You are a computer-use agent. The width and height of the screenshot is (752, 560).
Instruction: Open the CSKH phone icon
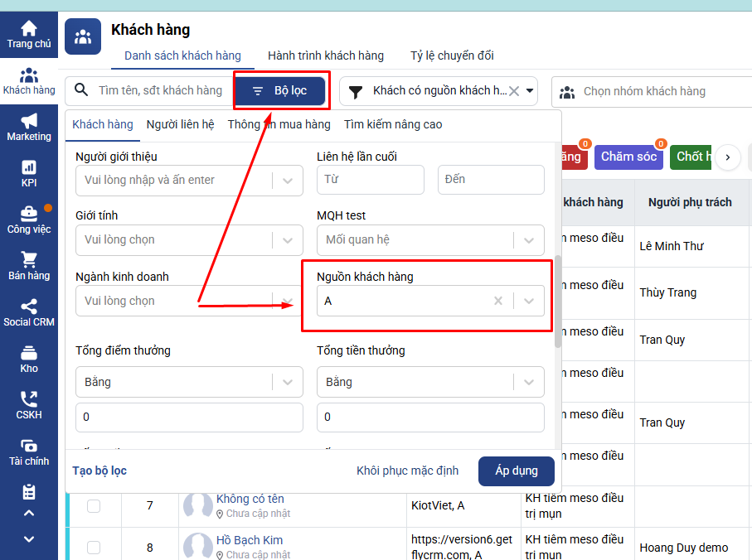[29, 399]
